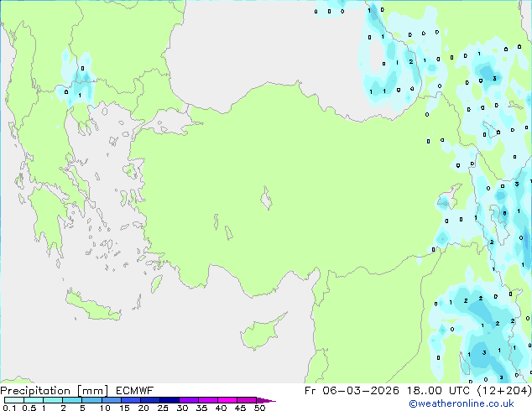Select magenta swatch between 40 and 45
This screenshot has height=411, width=532.
(227, 400)
